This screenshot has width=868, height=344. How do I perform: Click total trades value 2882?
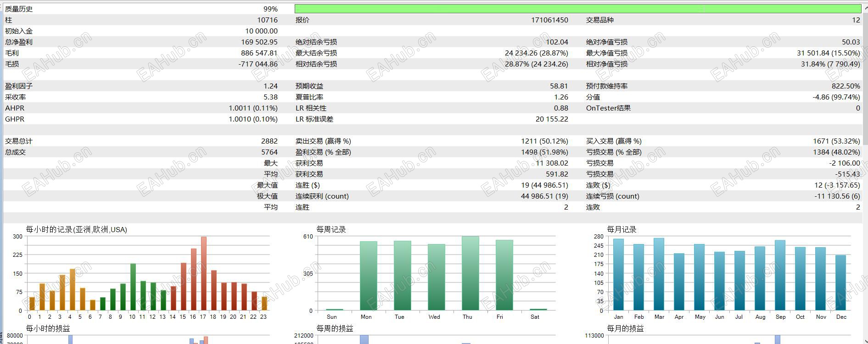pyautogui.click(x=269, y=141)
